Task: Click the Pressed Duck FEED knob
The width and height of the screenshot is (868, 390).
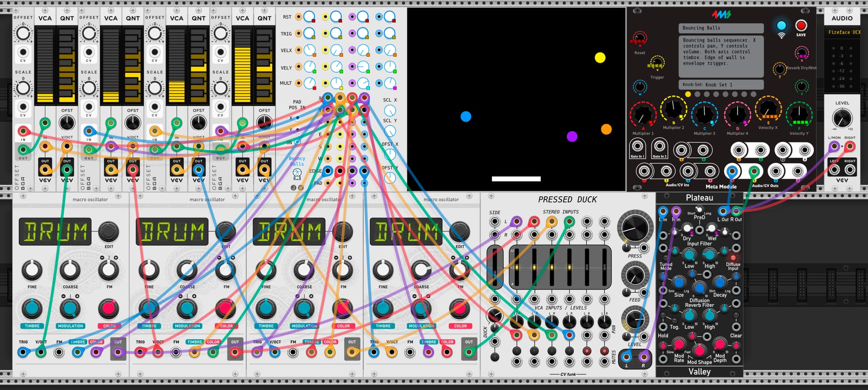Action: click(635, 276)
